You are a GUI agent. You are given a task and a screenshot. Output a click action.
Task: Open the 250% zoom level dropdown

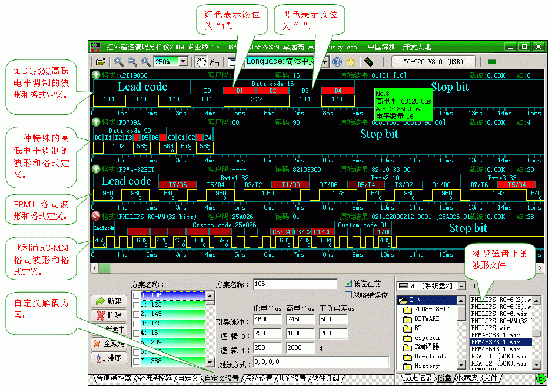183,61
